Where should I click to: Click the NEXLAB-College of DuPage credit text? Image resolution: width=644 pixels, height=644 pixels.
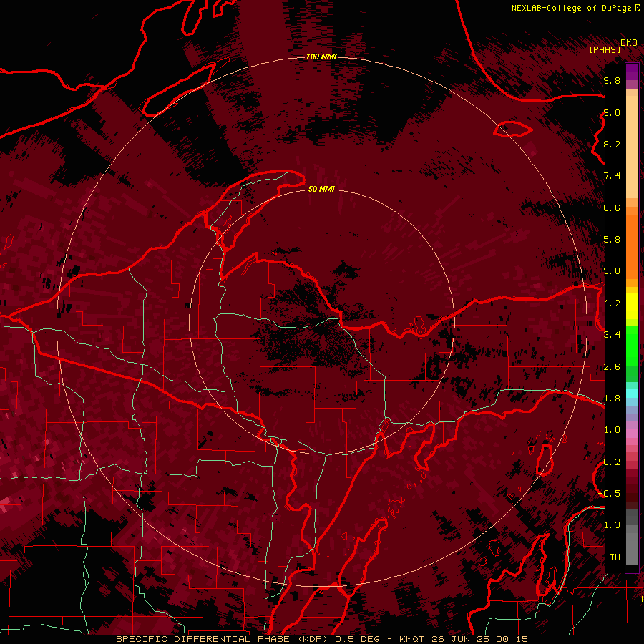pos(571,8)
